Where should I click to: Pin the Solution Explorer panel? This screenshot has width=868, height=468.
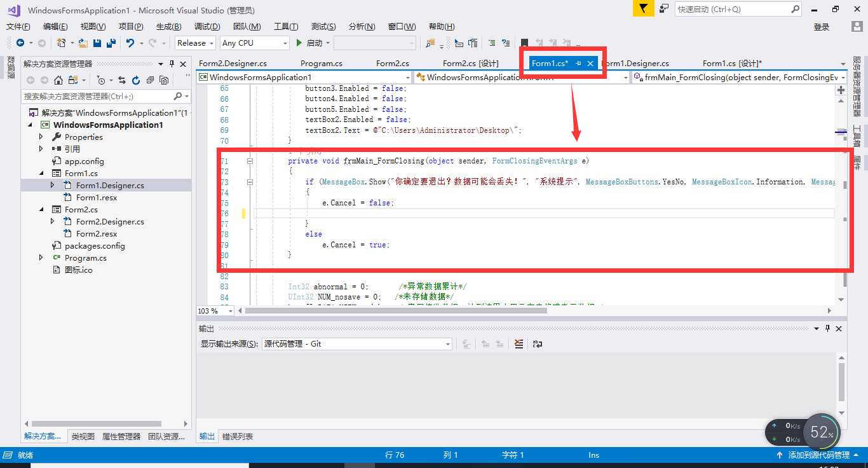[x=172, y=64]
